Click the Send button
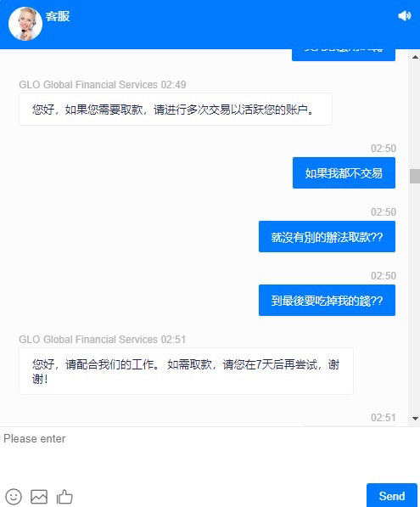420x507 pixels. (x=391, y=496)
